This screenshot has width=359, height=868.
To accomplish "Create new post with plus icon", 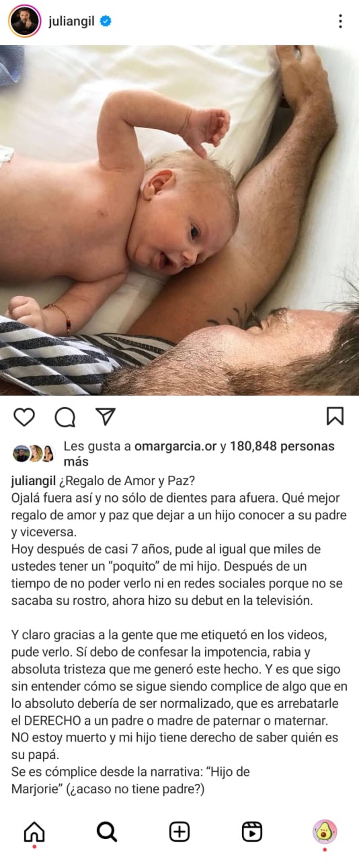I will [x=180, y=831].
